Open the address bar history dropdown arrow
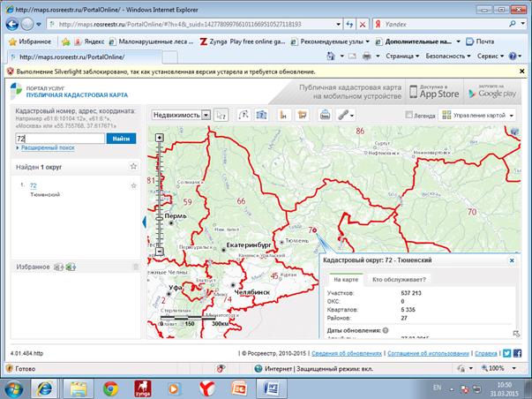Image resolution: width=532 pixels, height=399 pixels. 338,25
